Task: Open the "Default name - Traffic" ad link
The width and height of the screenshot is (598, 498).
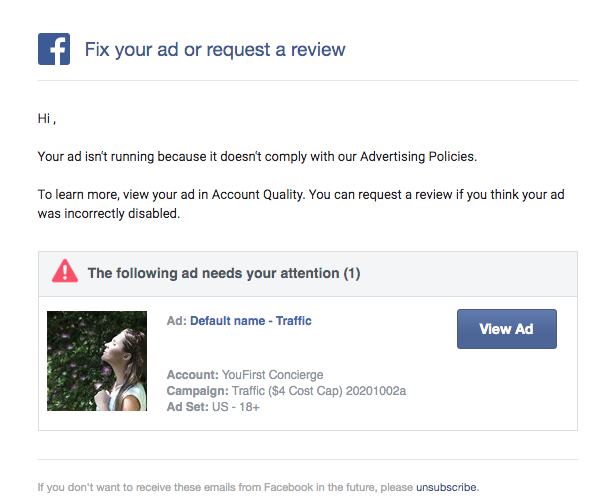Action: pos(251,321)
